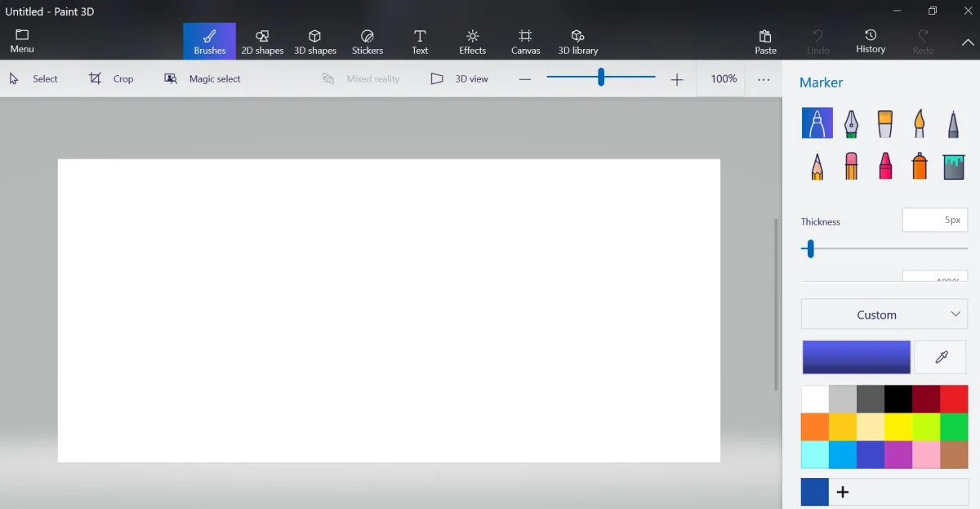This screenshot has width=980, height=509.
Task: Choose the Watercolor brush
Action: pos(919,123)
